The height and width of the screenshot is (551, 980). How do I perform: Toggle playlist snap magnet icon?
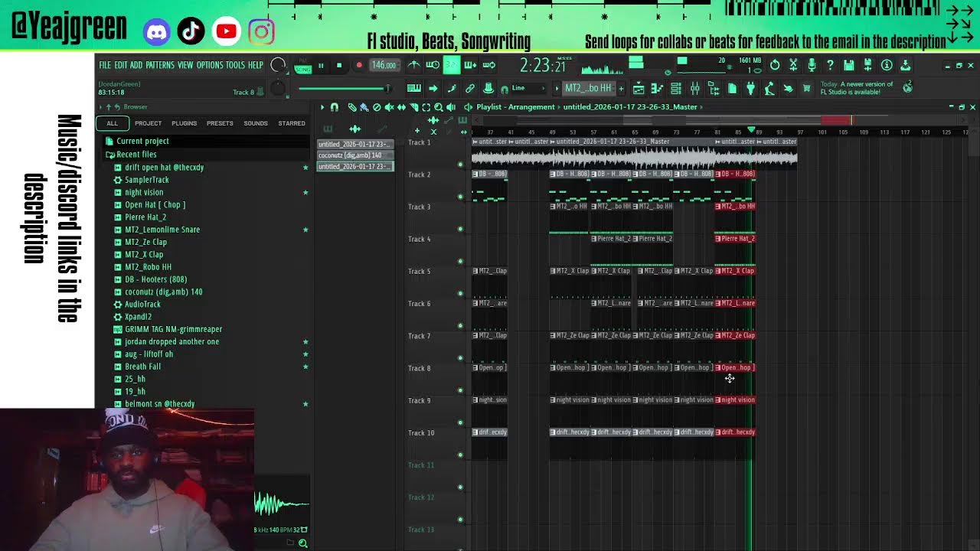(x=334, y=107)
